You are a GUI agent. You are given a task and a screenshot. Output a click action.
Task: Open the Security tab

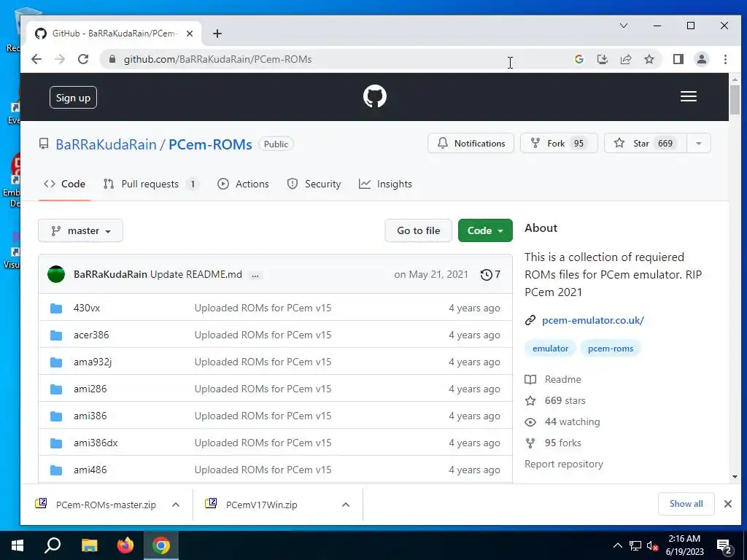314,184
